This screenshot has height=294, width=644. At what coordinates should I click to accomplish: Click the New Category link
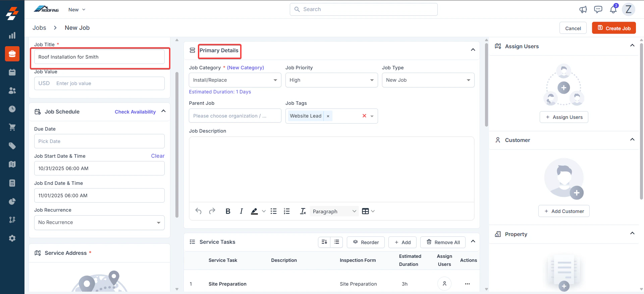tap(246, 68)
